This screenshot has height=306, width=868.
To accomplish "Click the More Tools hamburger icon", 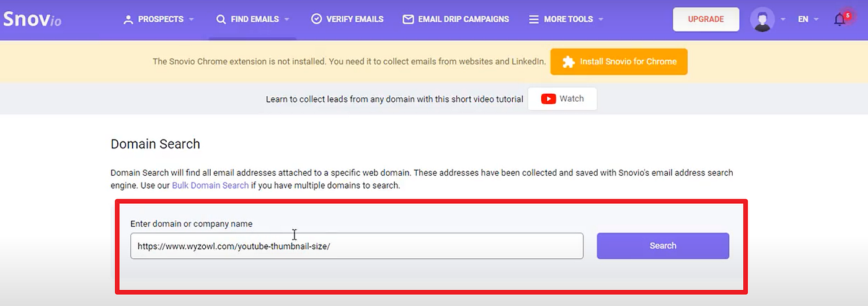I will tap(534, 19).
